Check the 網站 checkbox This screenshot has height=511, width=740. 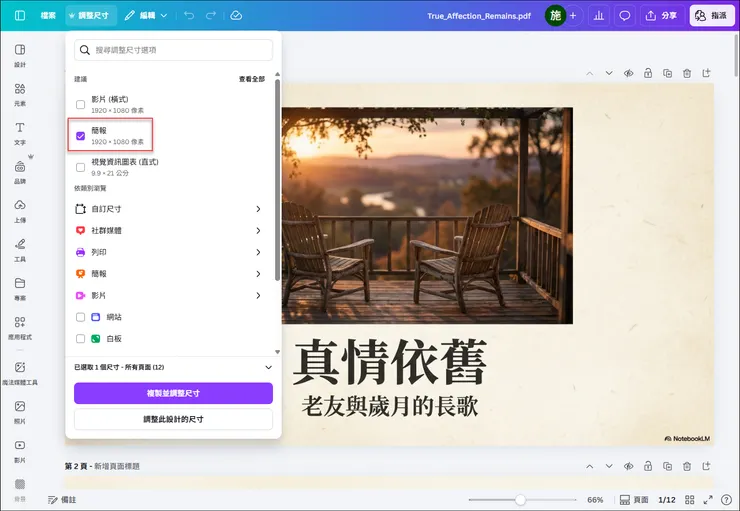tap(81, 317)
